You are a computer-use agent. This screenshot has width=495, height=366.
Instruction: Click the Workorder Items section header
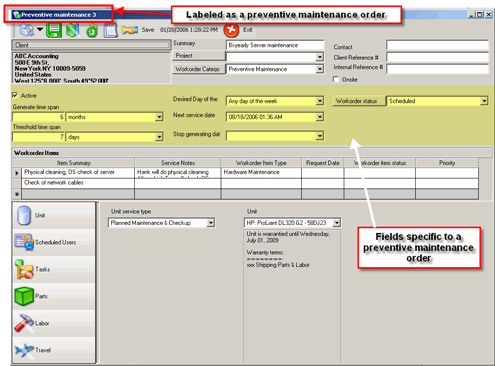(252, 153)
